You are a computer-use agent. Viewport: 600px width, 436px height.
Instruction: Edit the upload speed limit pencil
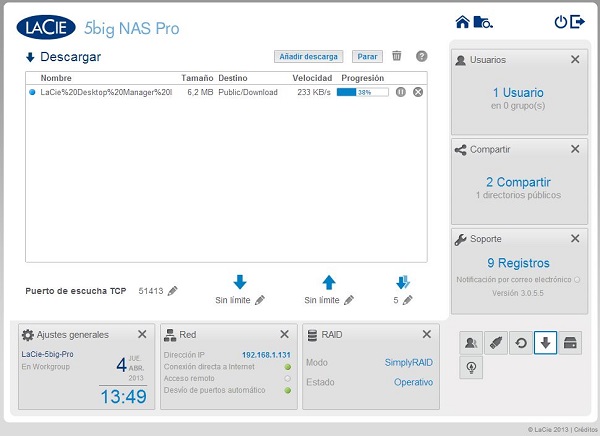click(349, 300)
